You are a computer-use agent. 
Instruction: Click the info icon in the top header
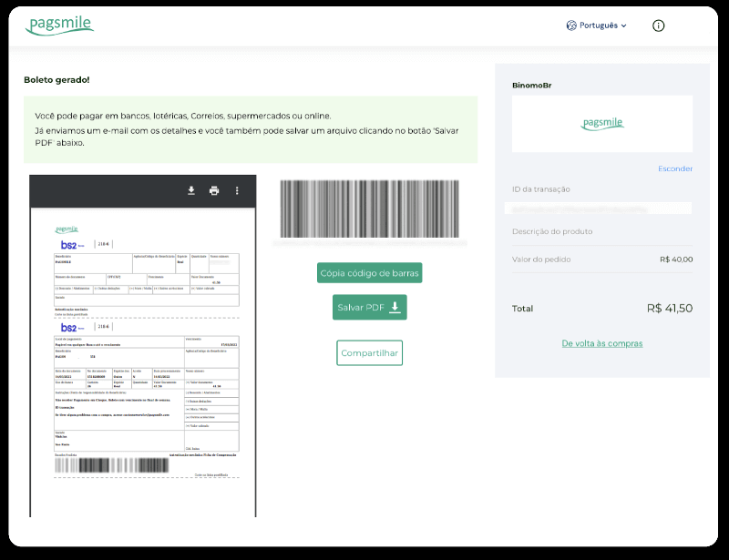point(658,25)
